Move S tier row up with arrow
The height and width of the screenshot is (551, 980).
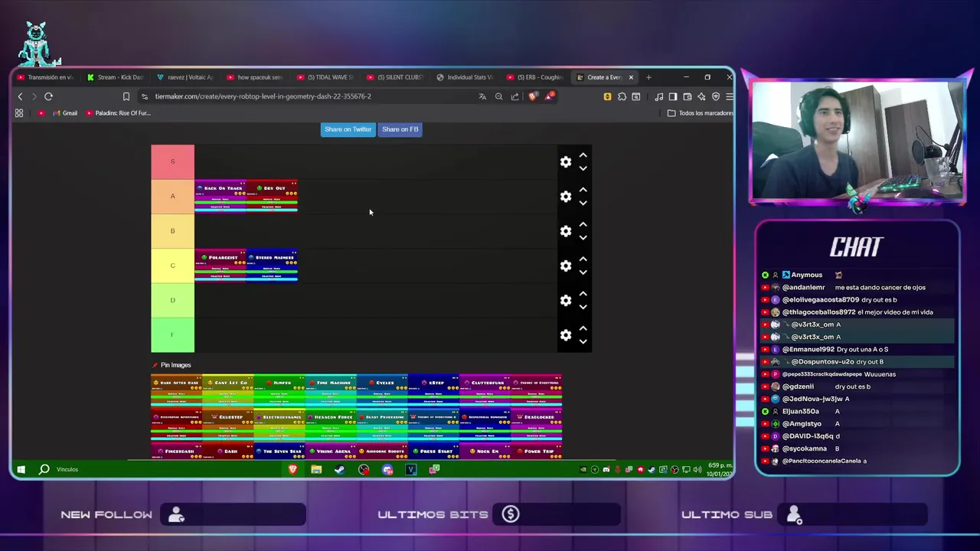[x=583, y=155]
